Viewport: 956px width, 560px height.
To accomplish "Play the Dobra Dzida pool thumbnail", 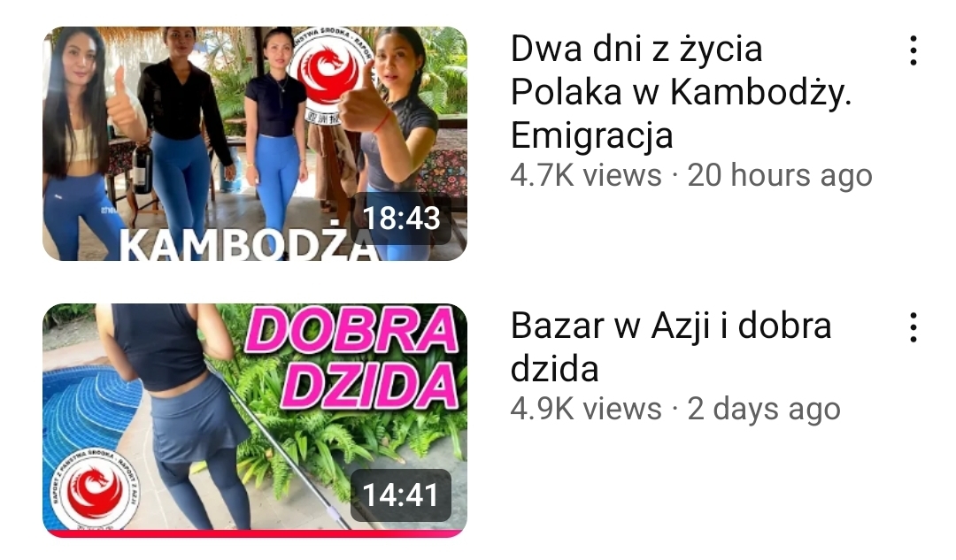I will click(x=255, y=420).
